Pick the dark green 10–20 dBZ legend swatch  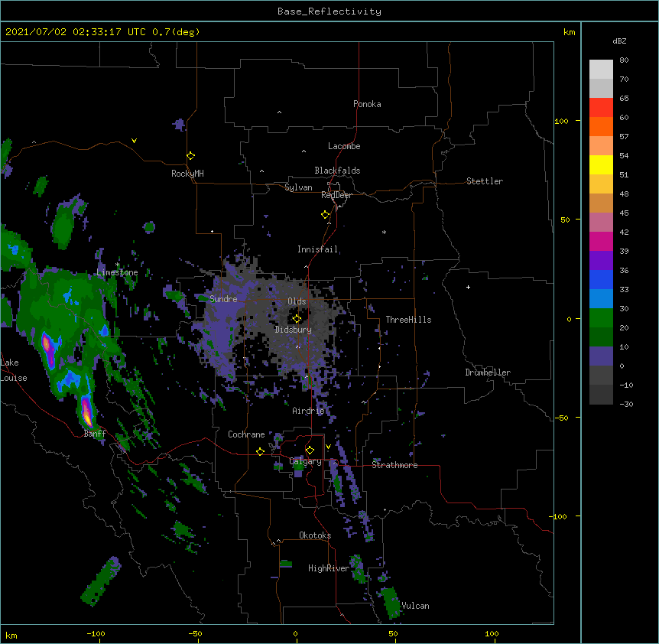pos(601,337)
